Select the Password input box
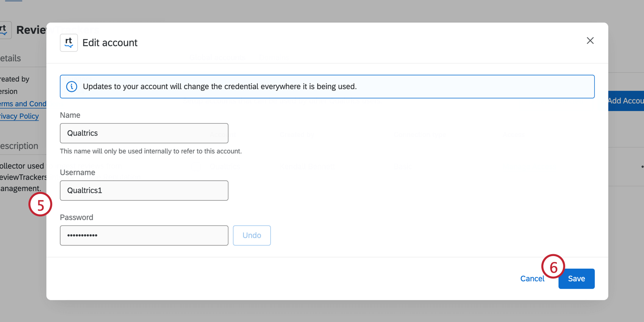The width and height of the screenshot is (644, 322). point(144,236)
